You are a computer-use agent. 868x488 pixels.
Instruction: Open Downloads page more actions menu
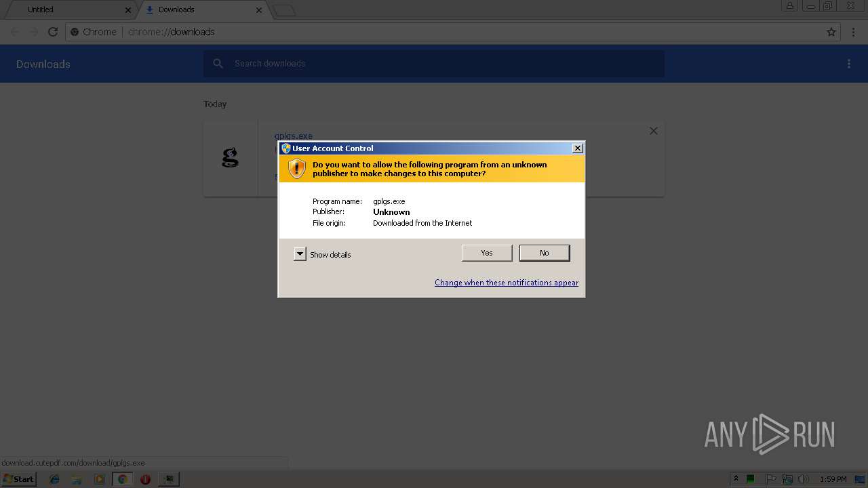[x=849, y=64]
